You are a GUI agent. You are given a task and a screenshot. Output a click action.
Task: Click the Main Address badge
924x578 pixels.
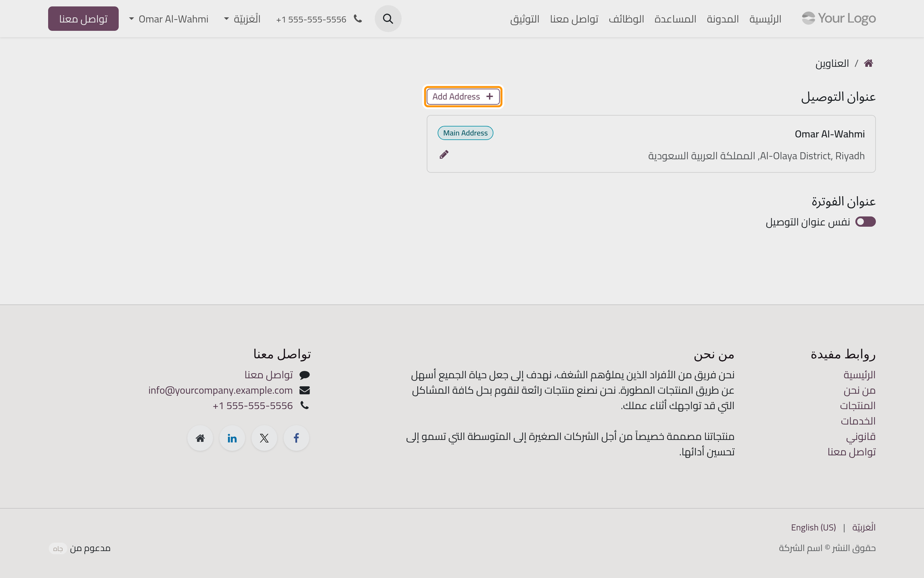[465, 133]
